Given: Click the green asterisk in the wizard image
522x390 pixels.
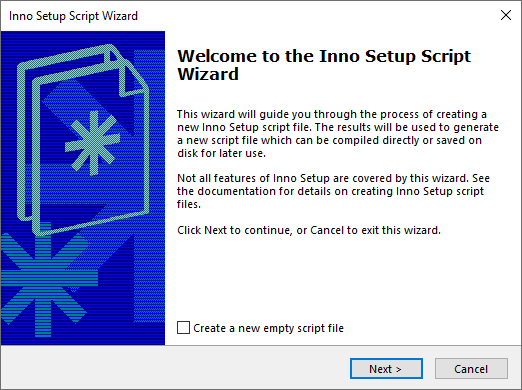Looking at the screenshot, I should pyautogui.click(x=43, y=279).
